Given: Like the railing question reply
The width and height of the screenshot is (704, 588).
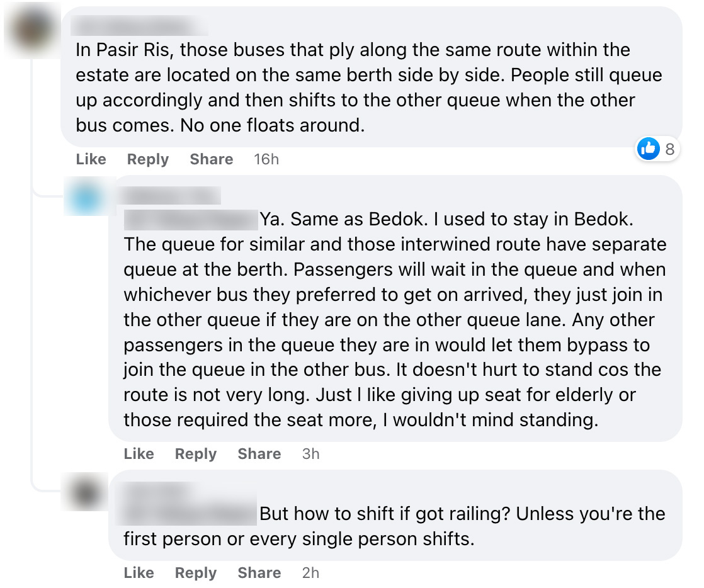Looking at the screenshot, I should click(x=139, y=573).
